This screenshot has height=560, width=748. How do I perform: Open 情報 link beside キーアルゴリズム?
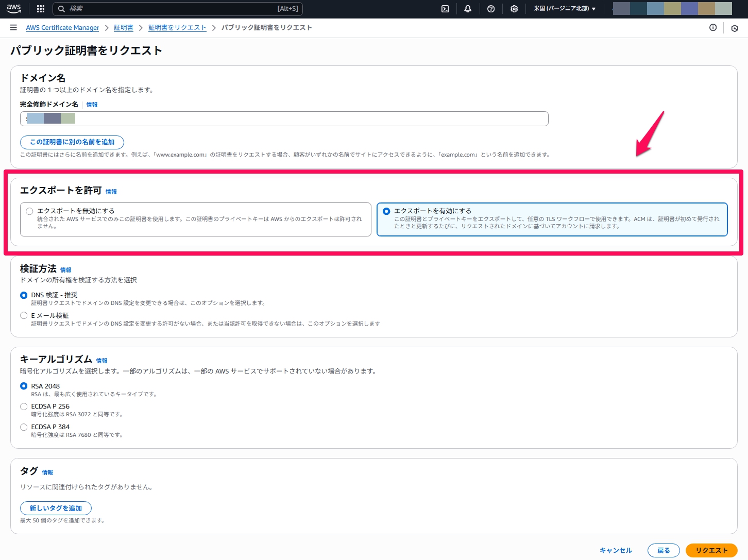(102, 361)
